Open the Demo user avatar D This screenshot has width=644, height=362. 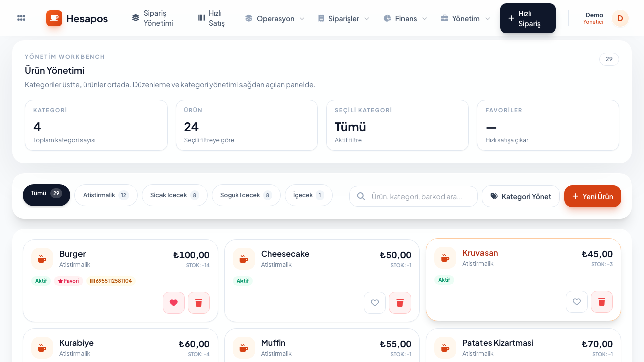620,18
